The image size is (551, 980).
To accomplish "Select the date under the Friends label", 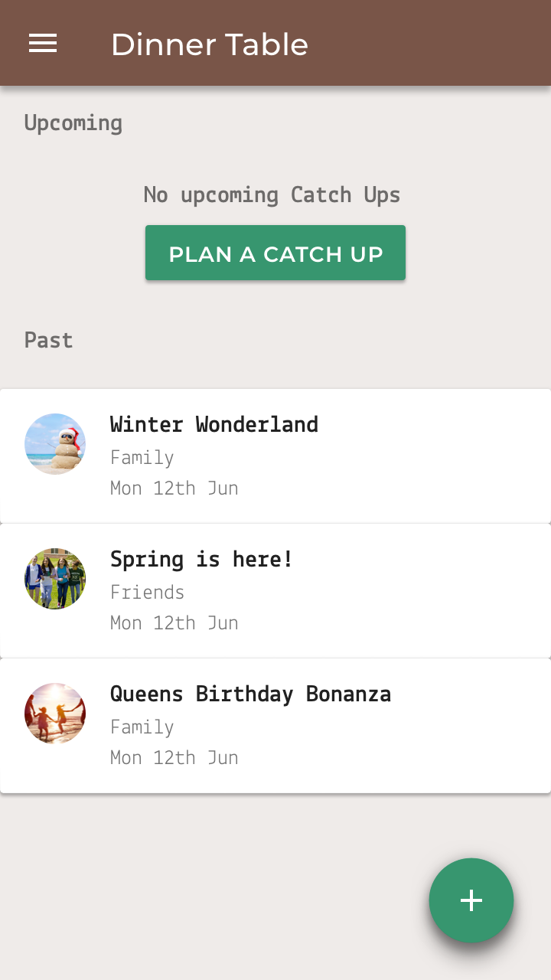I will coord(174,623).
